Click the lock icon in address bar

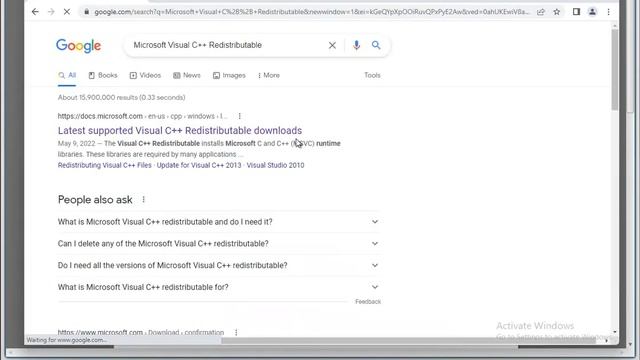click(87, 12)
